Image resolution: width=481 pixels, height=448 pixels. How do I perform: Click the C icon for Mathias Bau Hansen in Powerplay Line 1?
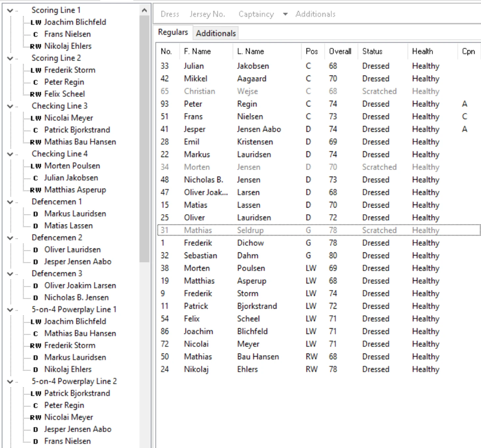coord(36,334)
